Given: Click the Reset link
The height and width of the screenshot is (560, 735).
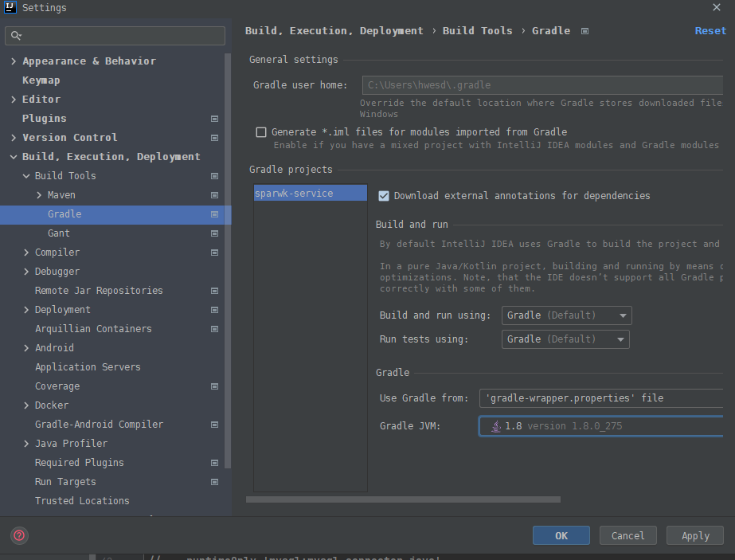Looking at the screenshot, I should pos(710,31).
